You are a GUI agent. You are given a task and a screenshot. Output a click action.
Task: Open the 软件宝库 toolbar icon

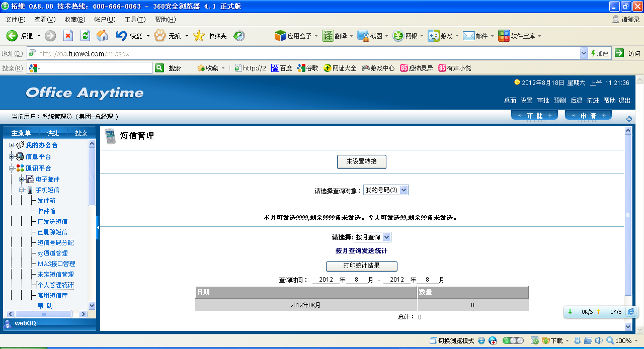504,36
